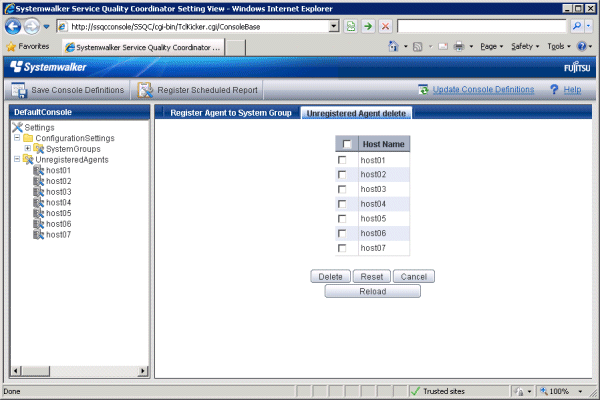Click the green Go arrow icon
600x400 pixels.
coord(368,26)
